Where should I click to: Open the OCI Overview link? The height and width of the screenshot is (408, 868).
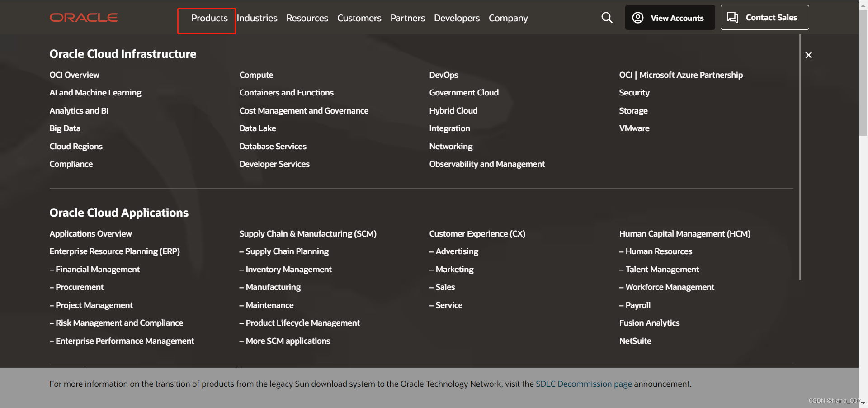click(74, 75)
